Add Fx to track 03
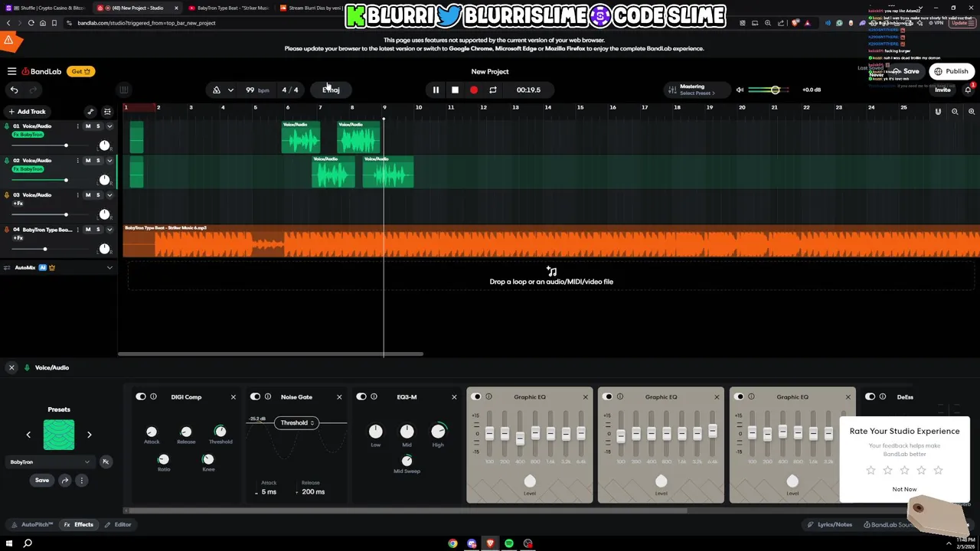The width and height of the screenshot is (980, 551). [18, 204]
